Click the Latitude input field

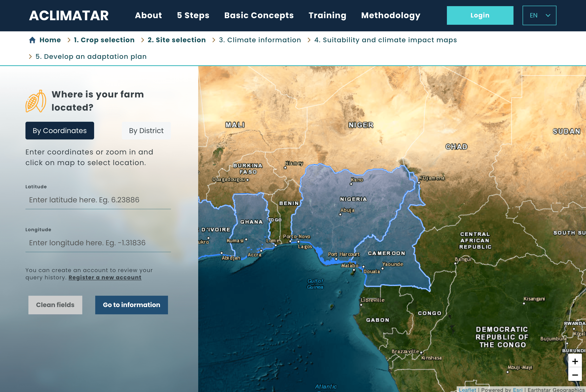tap(98, 200)
